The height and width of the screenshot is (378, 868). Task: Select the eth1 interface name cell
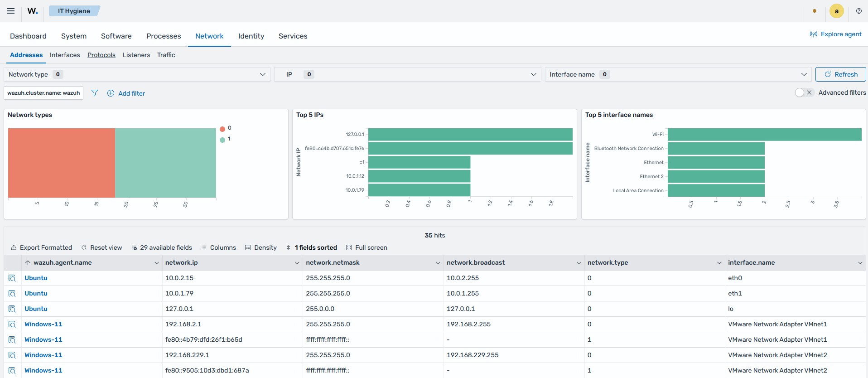point(796,294)
